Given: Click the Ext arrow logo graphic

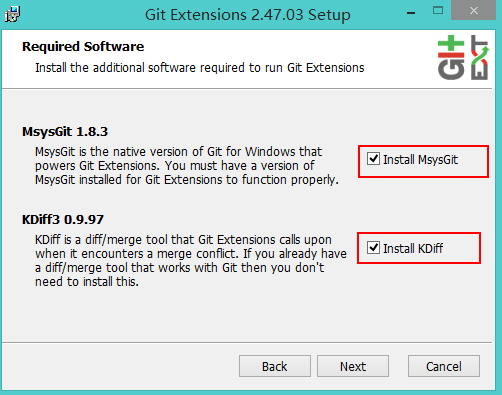Looking at the screenshot, I should [480, 57].
